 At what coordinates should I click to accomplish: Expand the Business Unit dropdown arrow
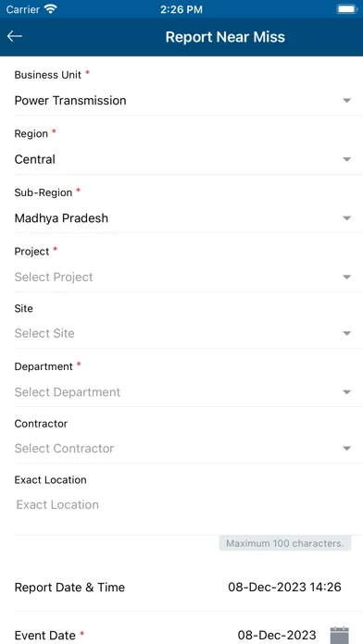347,101
